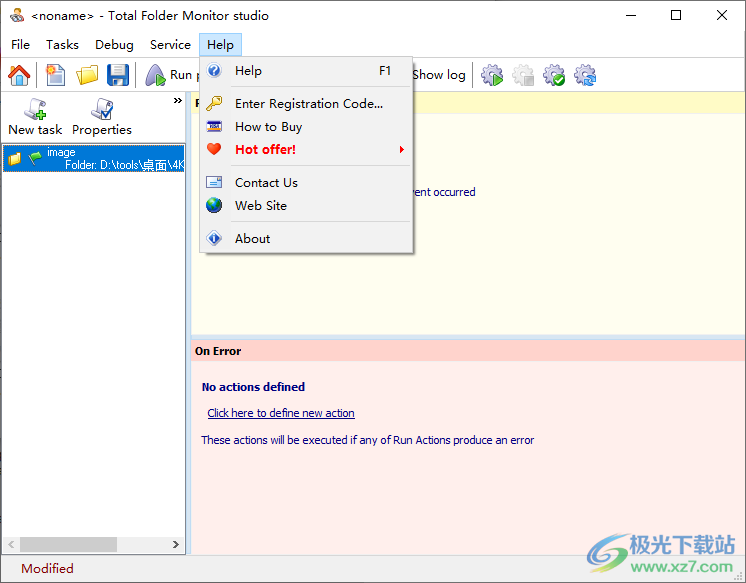Expand the Hot offer! submenu
The width and height of the screenshot is (746, 583).
[x=306, y=149]
